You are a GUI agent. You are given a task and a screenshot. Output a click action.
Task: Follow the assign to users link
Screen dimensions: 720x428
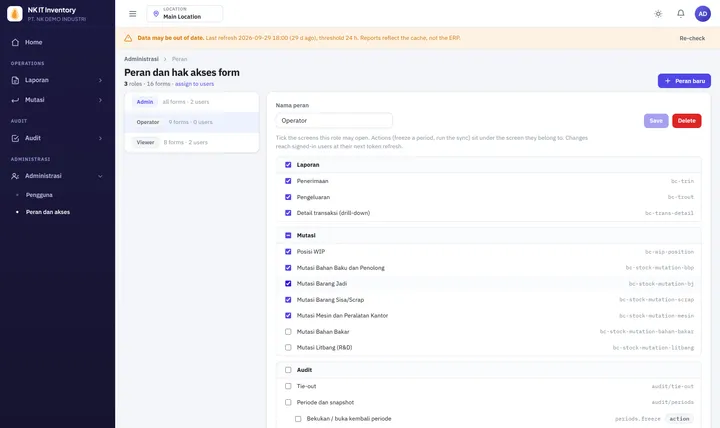click(194, 84)
